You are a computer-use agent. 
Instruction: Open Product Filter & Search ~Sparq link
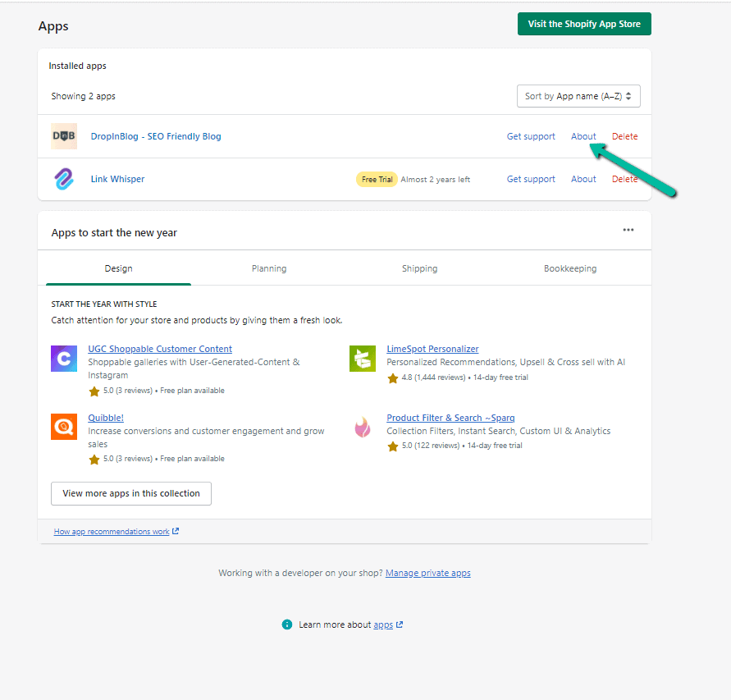[x=450, y=418]
